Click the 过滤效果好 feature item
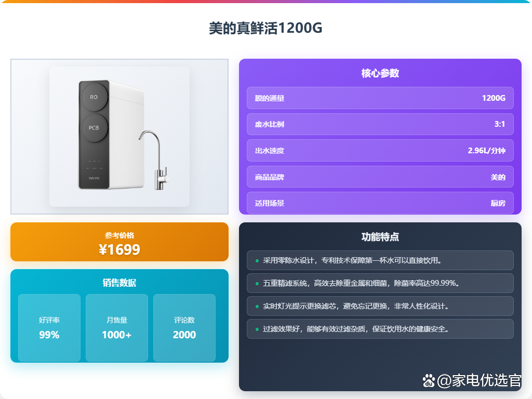 point(380,329)
